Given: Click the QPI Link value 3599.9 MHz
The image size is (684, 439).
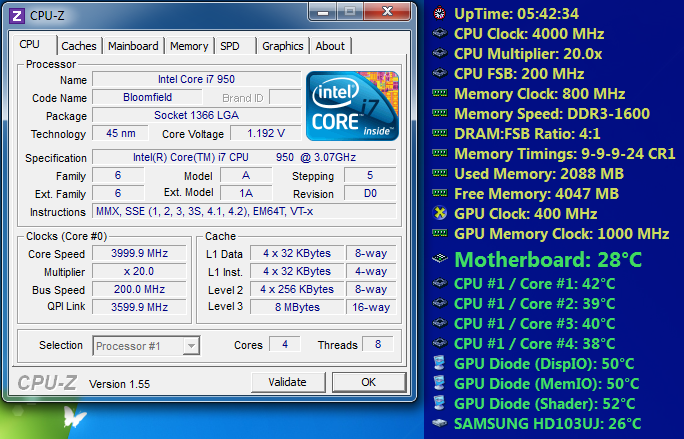Looking at the screenshot, I should [x=140, y=307].
